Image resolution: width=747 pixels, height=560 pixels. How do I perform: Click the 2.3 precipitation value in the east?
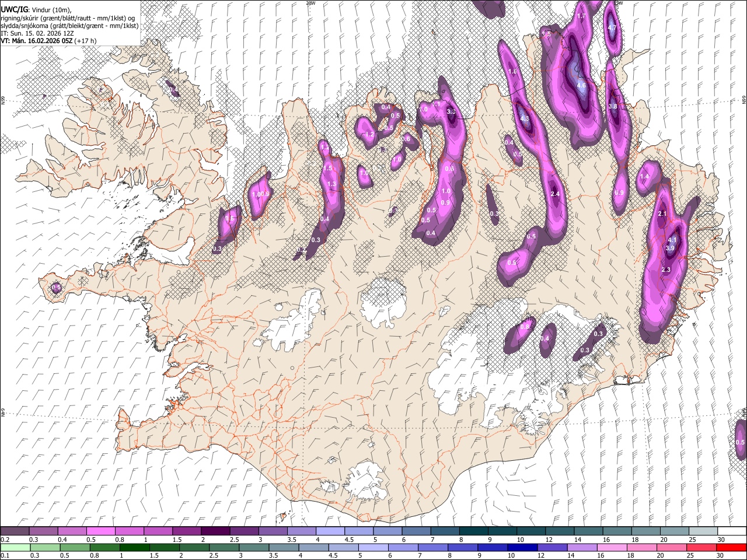coord(666,270)
